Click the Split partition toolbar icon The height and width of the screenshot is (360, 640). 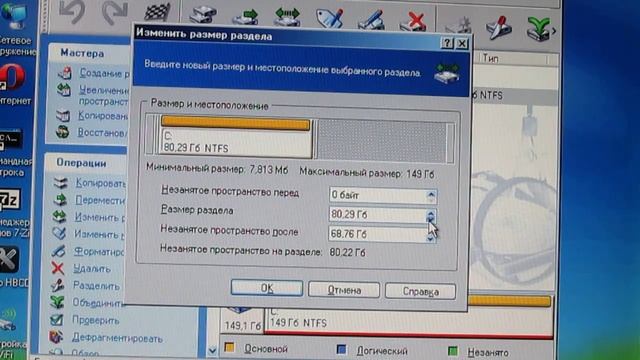[x=498, y=27]
